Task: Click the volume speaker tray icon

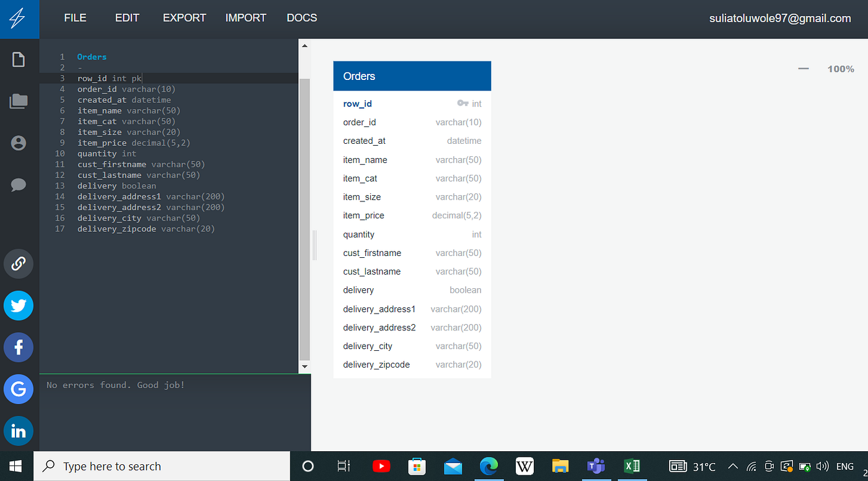Action: (x=823, y=466)
